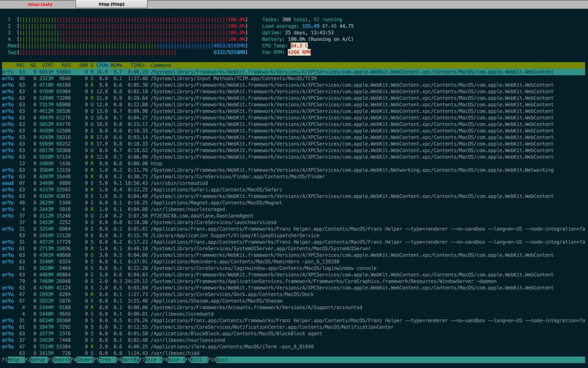The image size is (588, 368).
Task: Select the highlighted WebContent row with TIME 0:08.23
Action: tap(294, 72)
